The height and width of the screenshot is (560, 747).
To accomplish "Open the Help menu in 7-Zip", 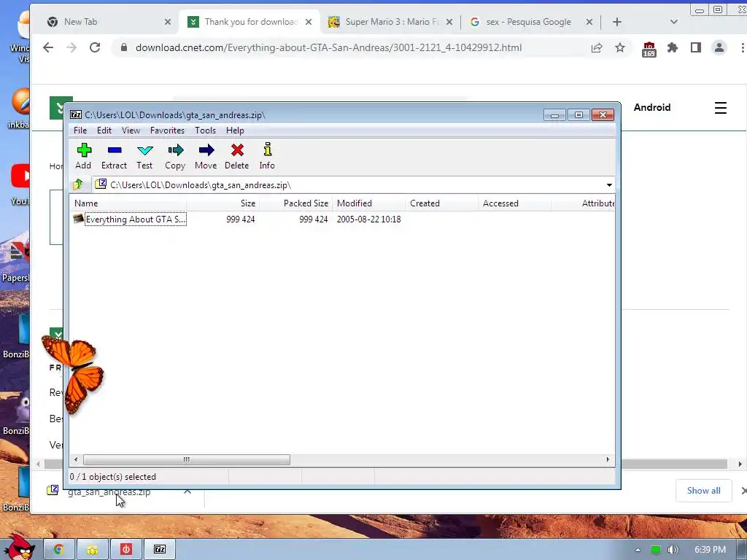I will 235,131.
